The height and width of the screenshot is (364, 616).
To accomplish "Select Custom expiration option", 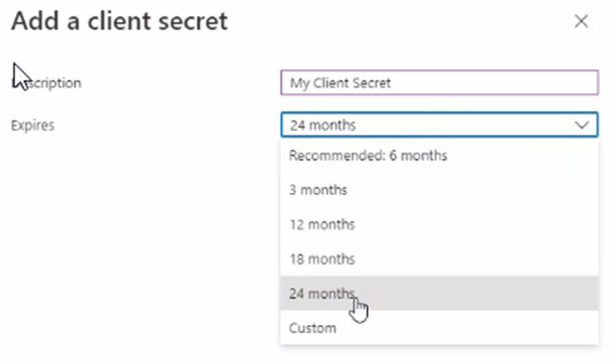I will [x=439, y=328].
